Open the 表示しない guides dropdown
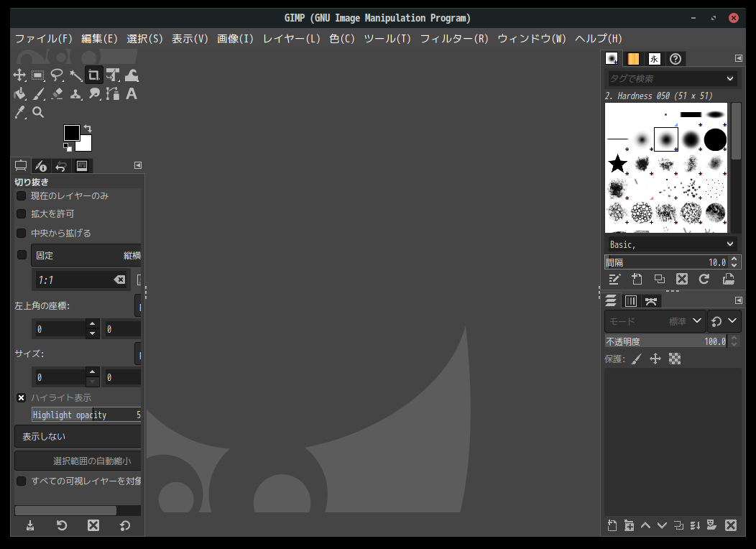The image size is (756, 549). 78,436
